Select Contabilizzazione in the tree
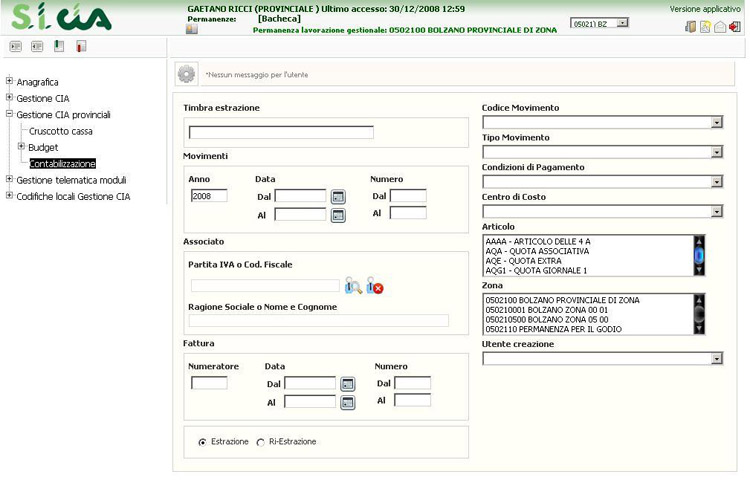This screenshot has height=480, width=750. (62, 164)
